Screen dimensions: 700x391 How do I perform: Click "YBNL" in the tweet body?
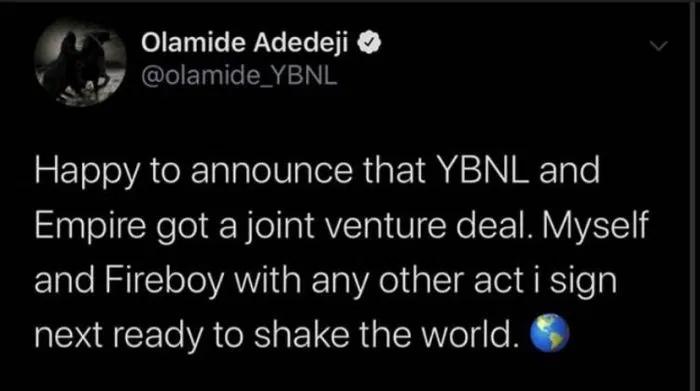point(483,170)
